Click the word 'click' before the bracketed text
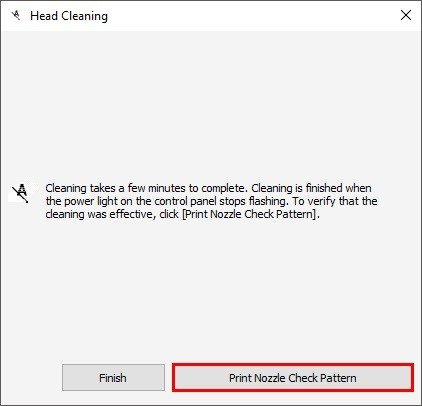The width and height of the screenshot is (422, 406). point(169,214)
